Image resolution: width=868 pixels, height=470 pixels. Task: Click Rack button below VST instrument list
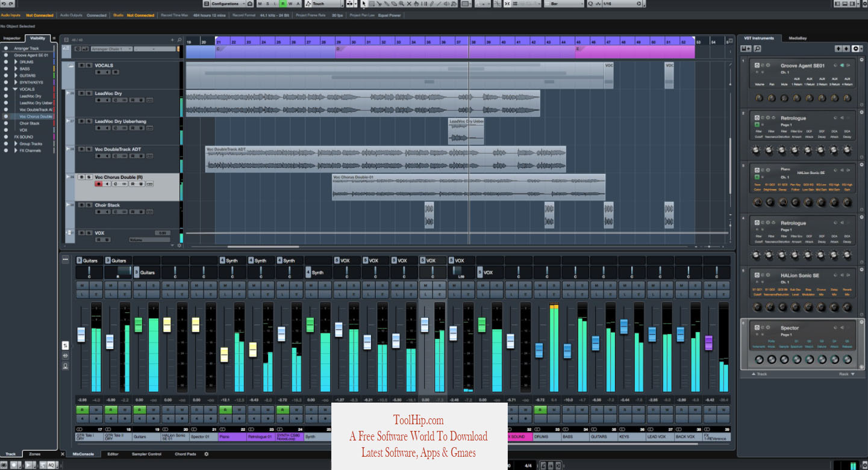pos(847,374)
